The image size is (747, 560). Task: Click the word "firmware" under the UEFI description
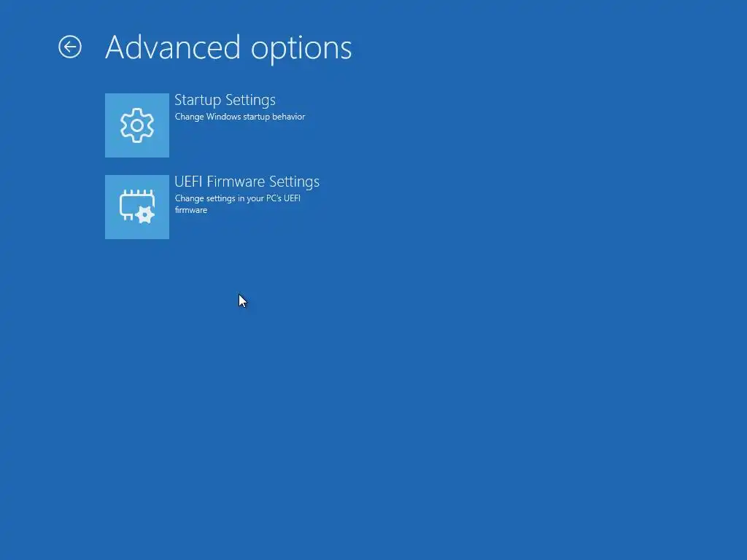point(190,210)
